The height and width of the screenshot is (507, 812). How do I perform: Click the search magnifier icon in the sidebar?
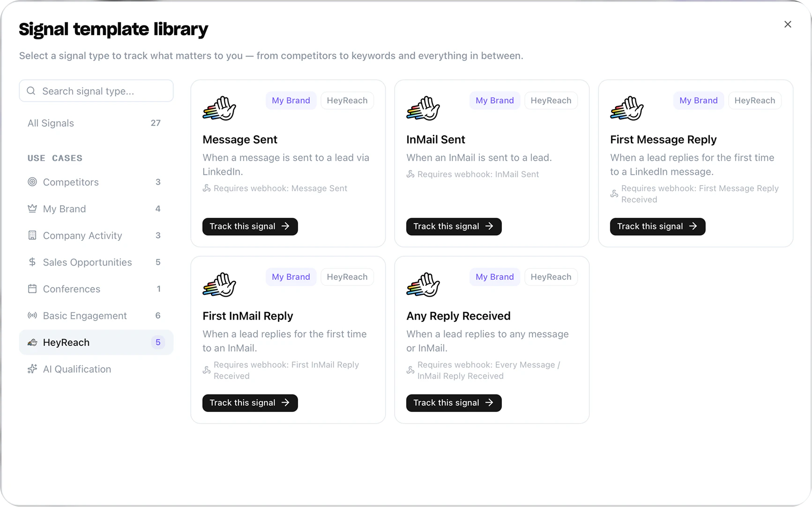coord(31,90)
